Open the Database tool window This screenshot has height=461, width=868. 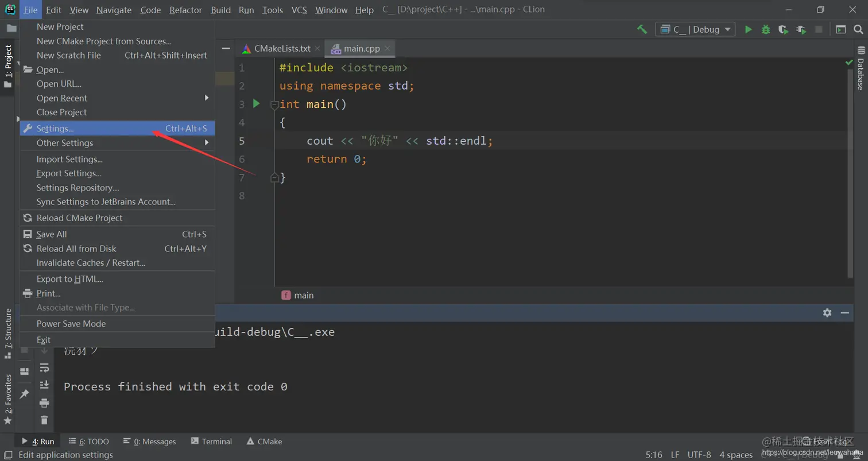861,68
